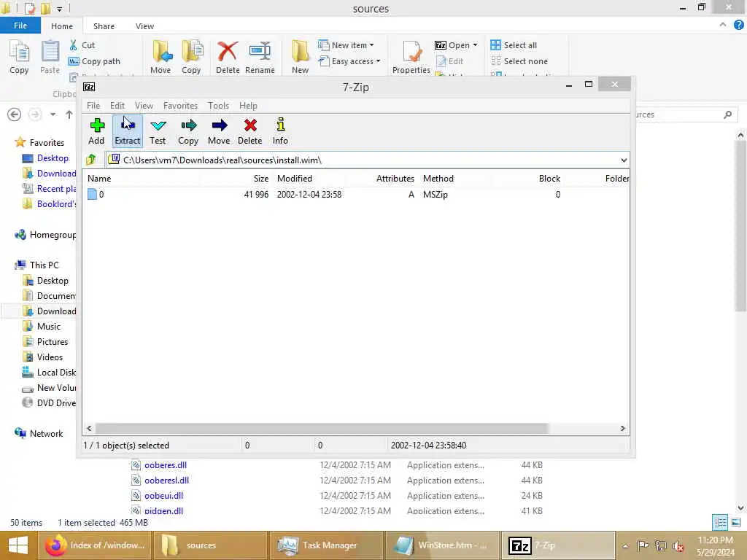
Task: Switch to Firefox in the taskbar
Action: pyautogui.click(x=95, y=545)
